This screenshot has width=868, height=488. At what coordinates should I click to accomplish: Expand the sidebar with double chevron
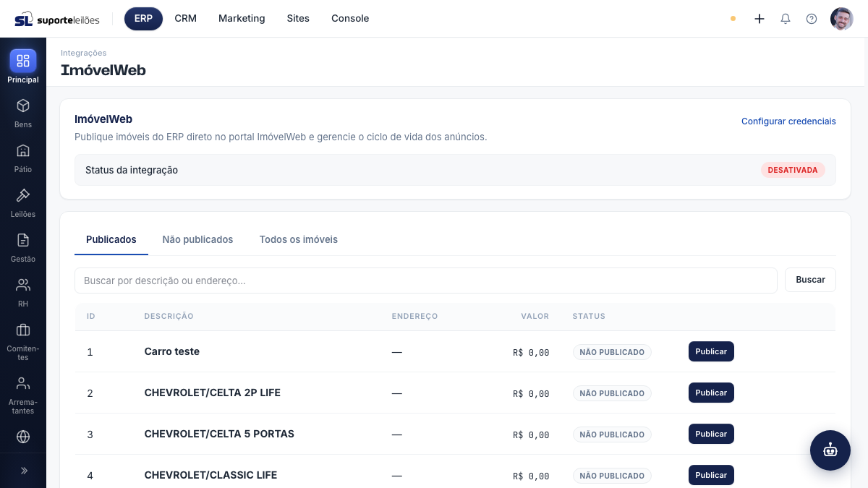click(x=23, y=471)
